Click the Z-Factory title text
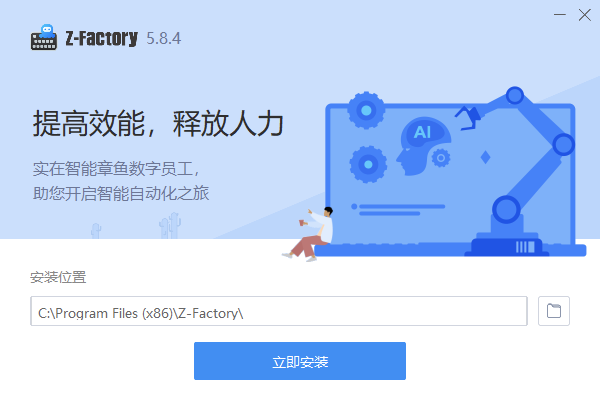 [x=101, y=38]
